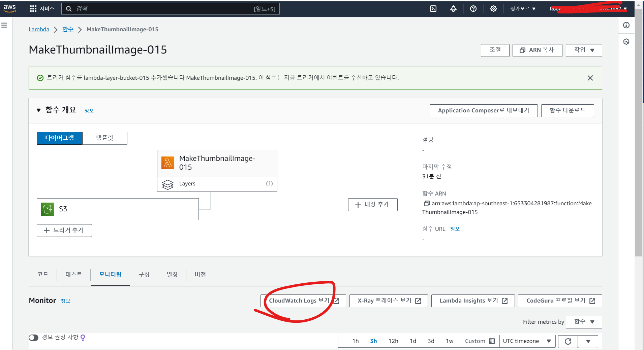Select the 템플릿 view
Image resolution: width=644 pixels, height=350 pixels.
(x=105, y=138)
